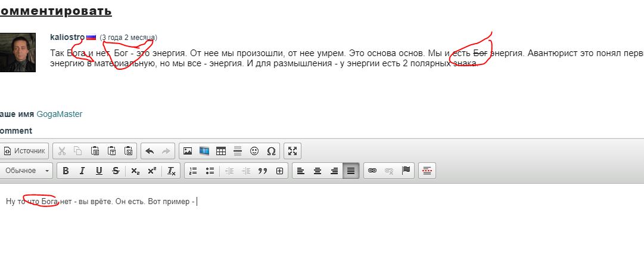This screenshot has width=644, height=256.
Task: Apply strikethrough formatting
Action: (x=116, y=171)
